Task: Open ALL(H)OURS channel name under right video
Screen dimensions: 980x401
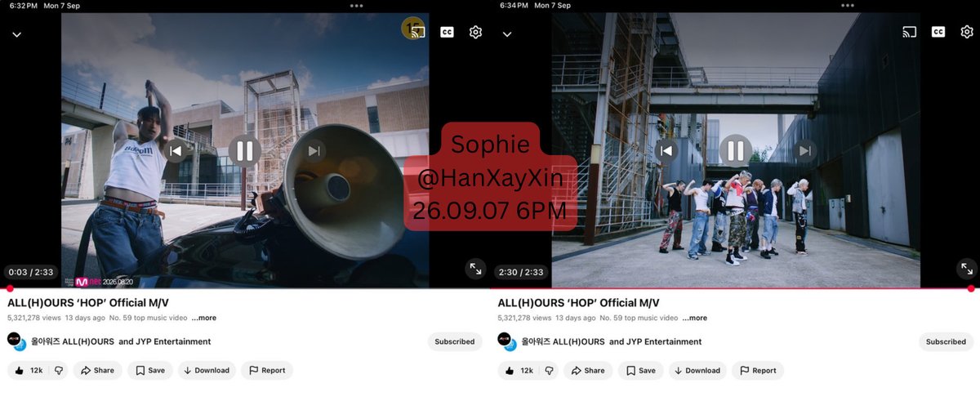Action: (x=612, y=341)
